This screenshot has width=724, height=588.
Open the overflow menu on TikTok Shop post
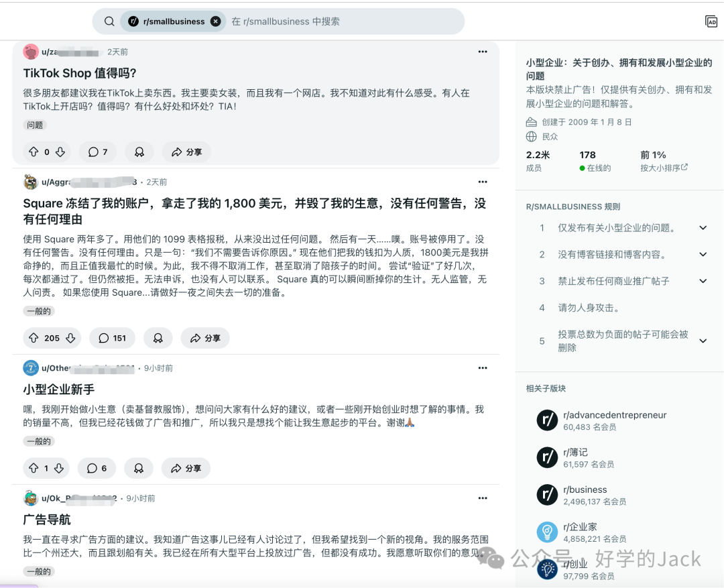(x=483, y=52)
